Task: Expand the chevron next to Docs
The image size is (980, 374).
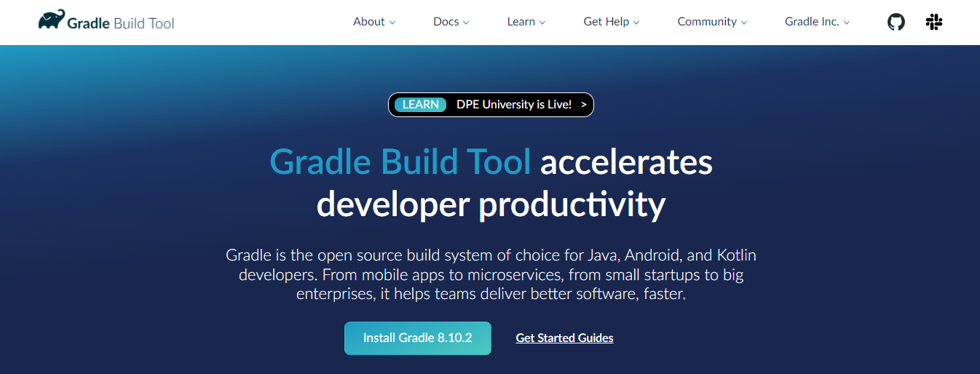Action: [x=466, y=23]
